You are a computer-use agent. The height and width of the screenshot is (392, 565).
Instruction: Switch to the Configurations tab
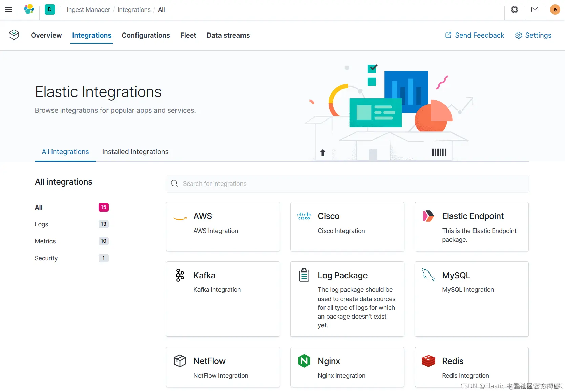(x=146, y=35)
